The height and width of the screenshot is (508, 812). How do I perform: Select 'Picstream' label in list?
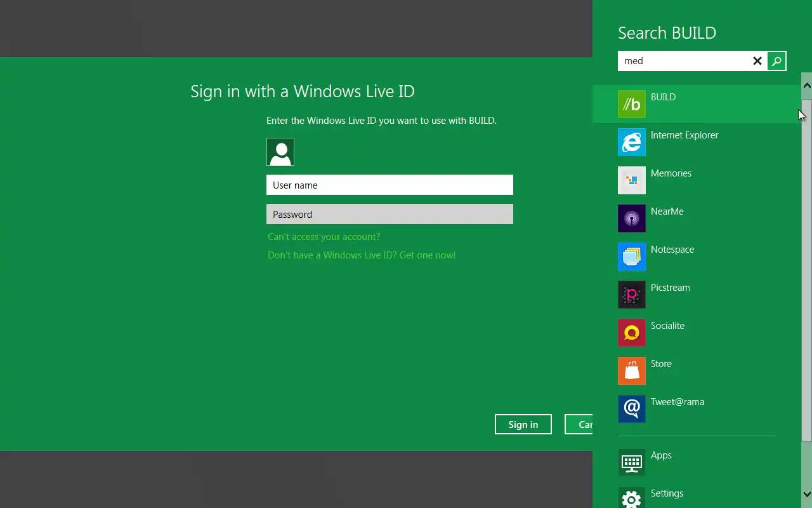click(670, 288)
